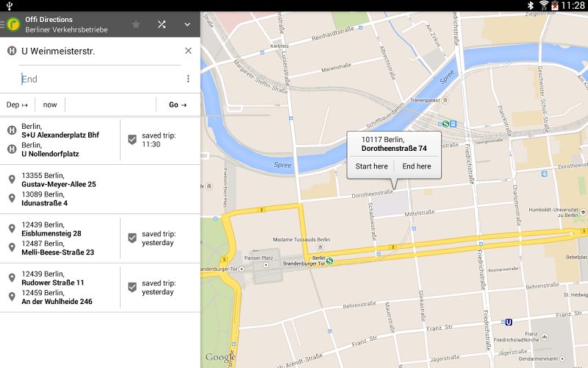Tap the star favorite icon
Viewport: 588px width, 368px height.
pos(136,24)
